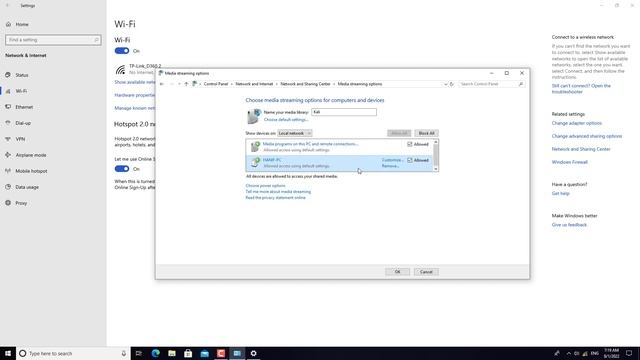Expand the address bar history dropdown
640x360 pixels.
[x=445, y=84]
